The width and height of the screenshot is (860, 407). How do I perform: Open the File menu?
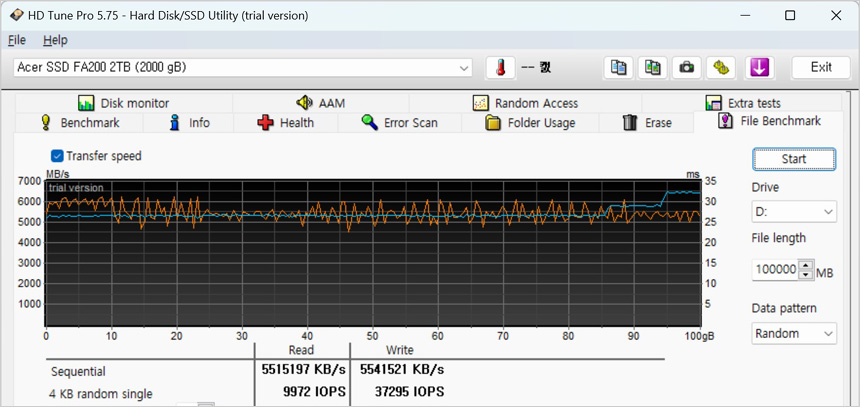[x=17, y=40]
